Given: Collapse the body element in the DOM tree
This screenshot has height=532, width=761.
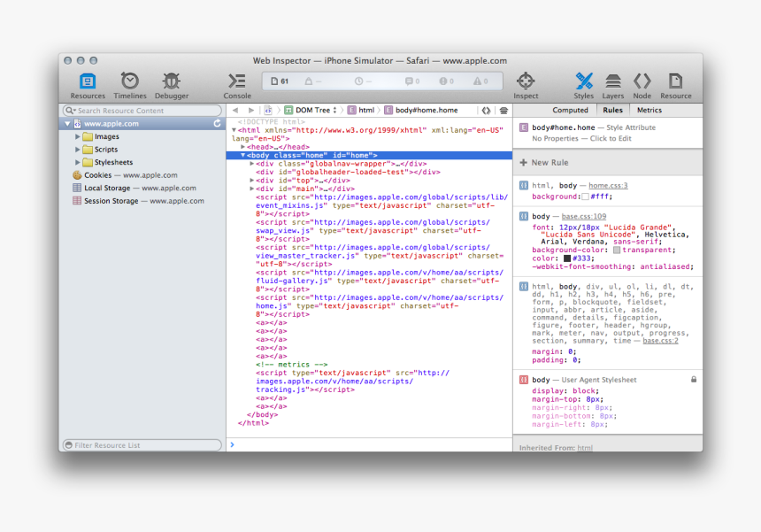Looking at the screenshot, I should 243,154.
